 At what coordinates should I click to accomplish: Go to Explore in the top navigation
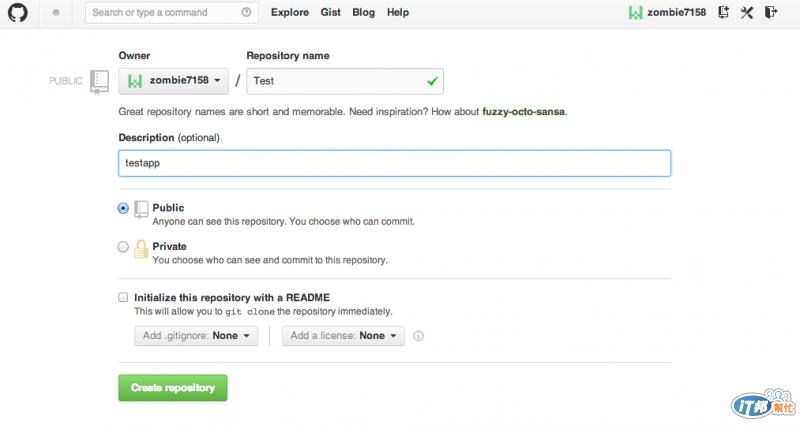pos(290,12)
